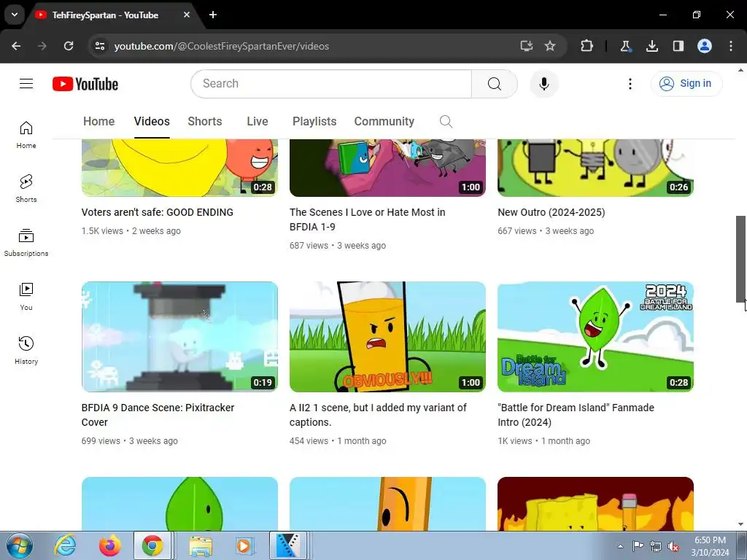View site information icon in address bar

coord(100,46)
